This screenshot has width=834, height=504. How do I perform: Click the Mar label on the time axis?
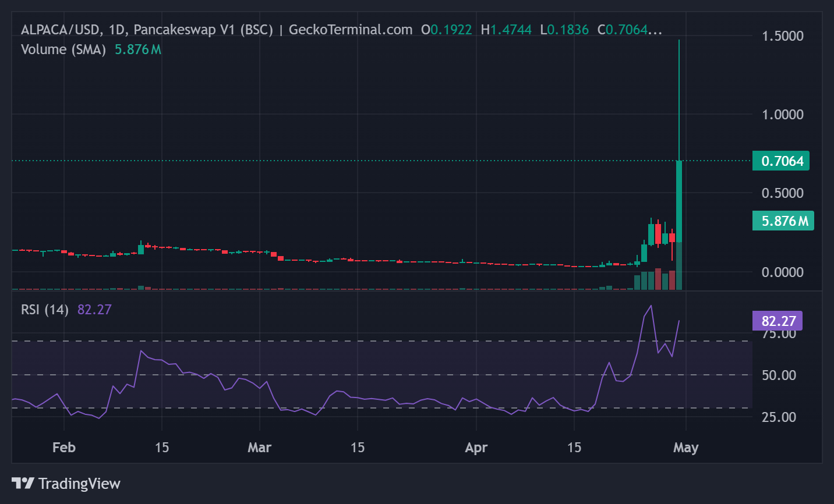tap(259, 448)
